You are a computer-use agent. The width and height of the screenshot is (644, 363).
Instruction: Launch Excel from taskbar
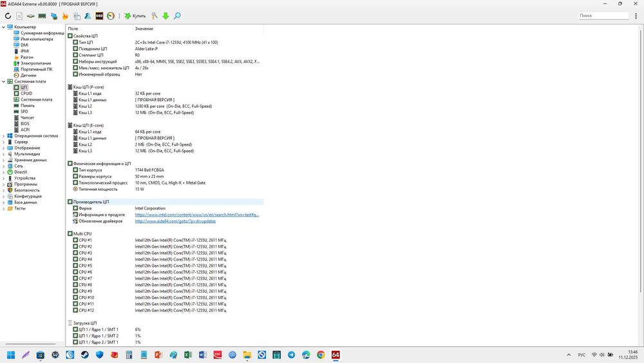pyautogui.click(x=188, y=355)
